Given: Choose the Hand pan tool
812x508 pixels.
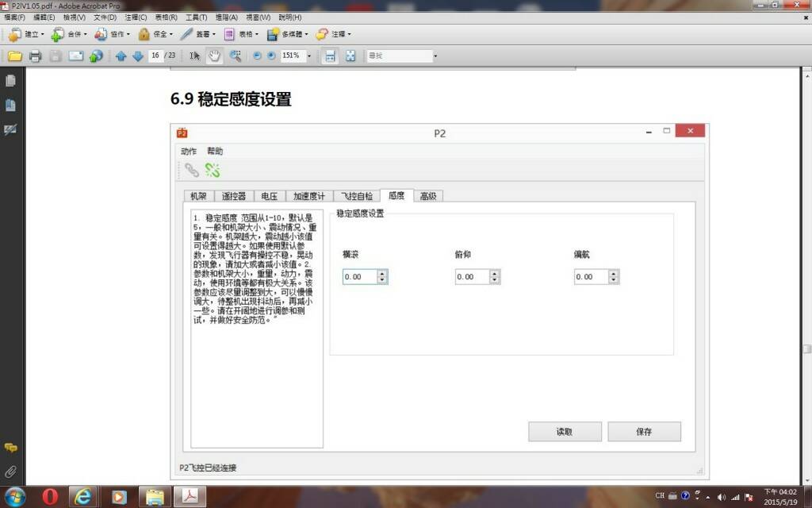Looking at the screenshot, I should [214, 56].
